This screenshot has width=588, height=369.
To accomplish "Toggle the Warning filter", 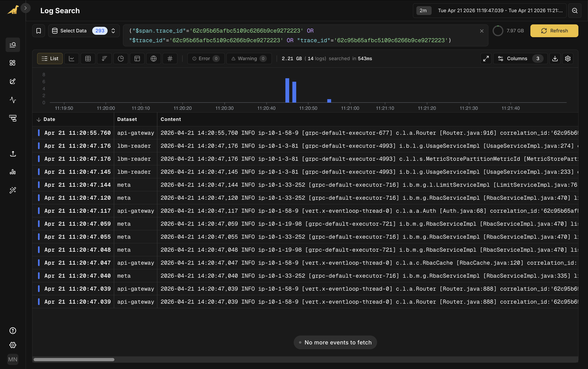I will coord(249,59).
